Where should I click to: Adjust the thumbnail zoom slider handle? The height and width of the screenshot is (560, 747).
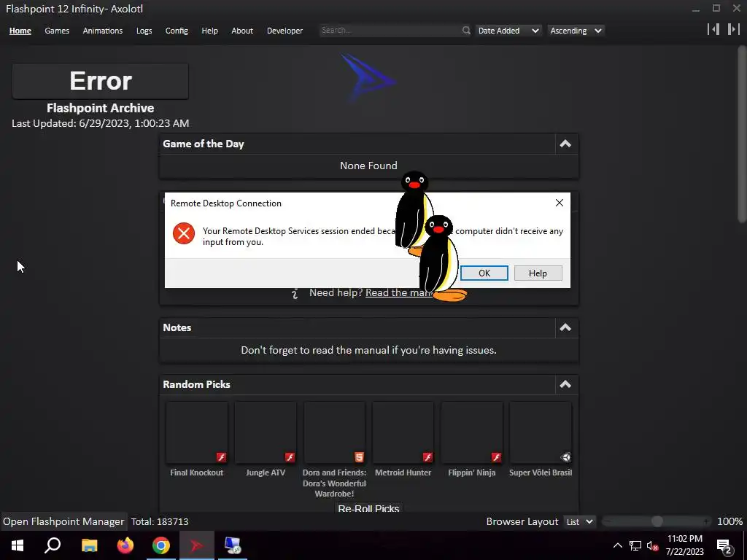pos(657,521)
